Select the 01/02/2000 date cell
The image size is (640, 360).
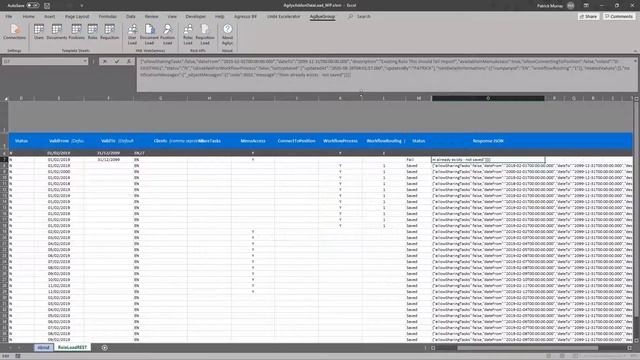tap(59, 171)
